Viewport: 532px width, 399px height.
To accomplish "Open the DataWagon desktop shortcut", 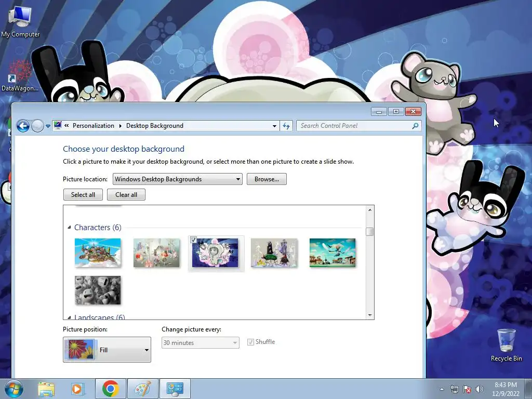I will click(20, 76).
